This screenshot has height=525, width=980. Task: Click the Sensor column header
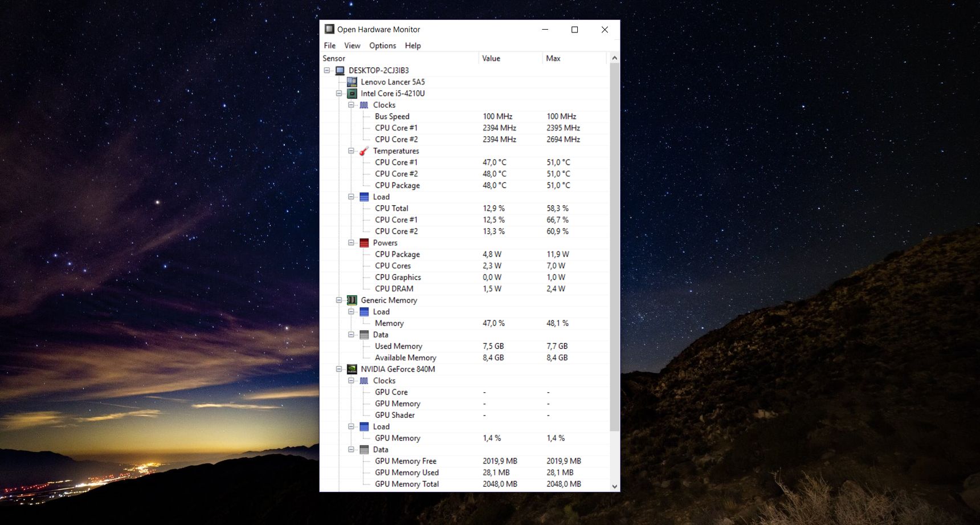[x=399, y=58]
